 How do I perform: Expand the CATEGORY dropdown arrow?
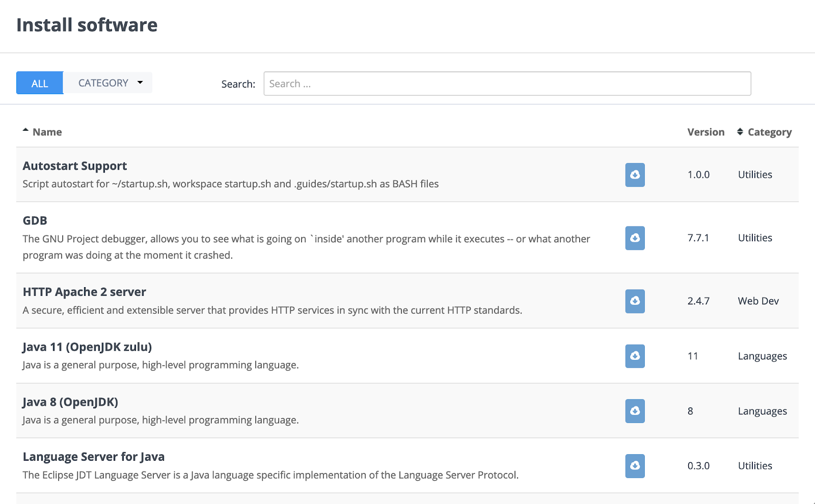click(140, 82)
